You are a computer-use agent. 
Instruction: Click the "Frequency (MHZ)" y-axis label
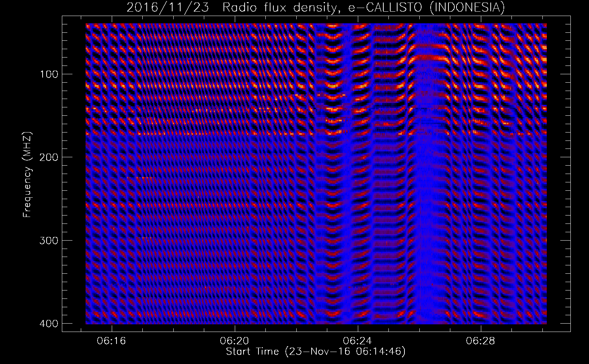(27, 175)
